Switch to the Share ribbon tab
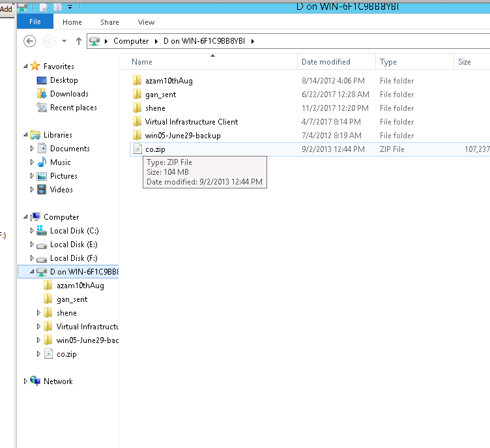 [x=109, y=22]
